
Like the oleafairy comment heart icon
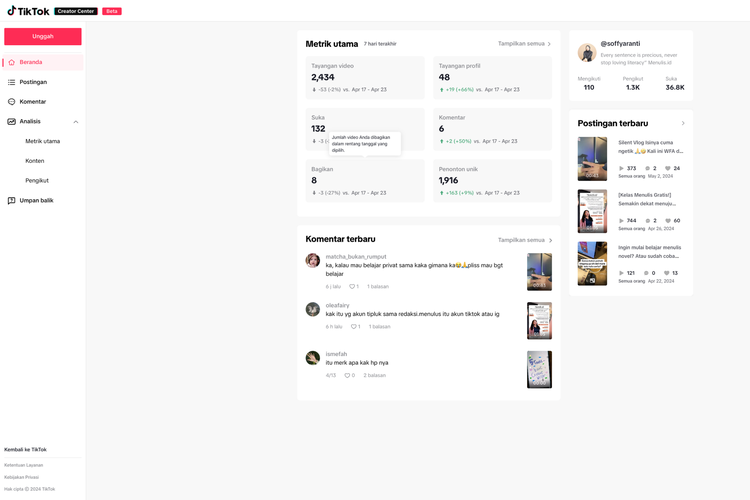pyautogui.click(x=353, y=327)
